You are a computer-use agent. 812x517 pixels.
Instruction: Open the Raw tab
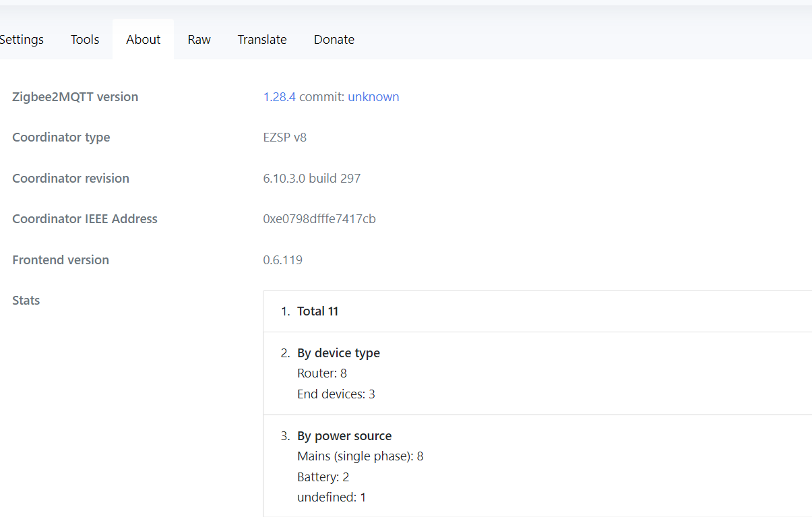click(199, 39)
